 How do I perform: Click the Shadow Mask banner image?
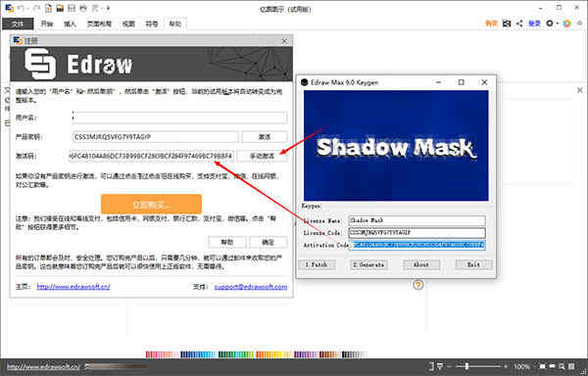click(x=396, y=145)
